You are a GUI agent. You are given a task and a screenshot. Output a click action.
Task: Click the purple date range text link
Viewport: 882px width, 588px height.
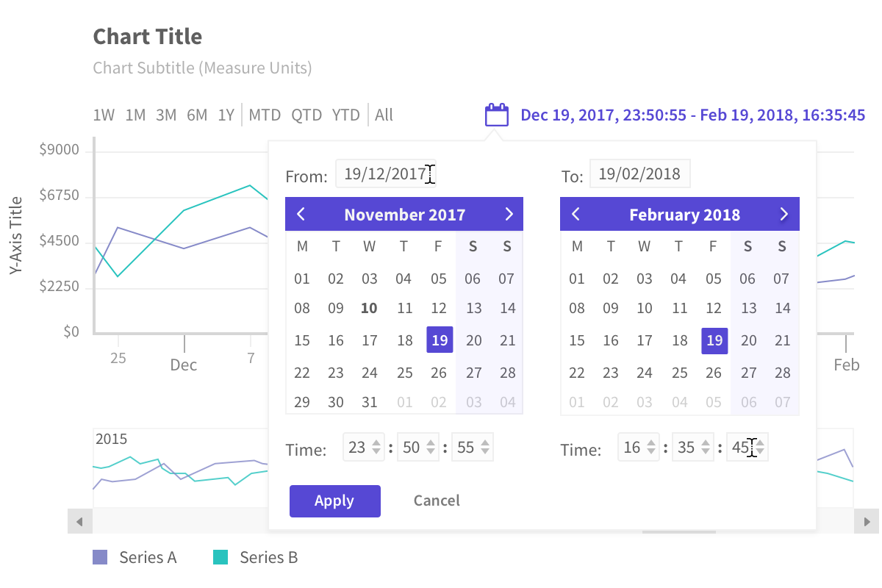tap(692, 115)
